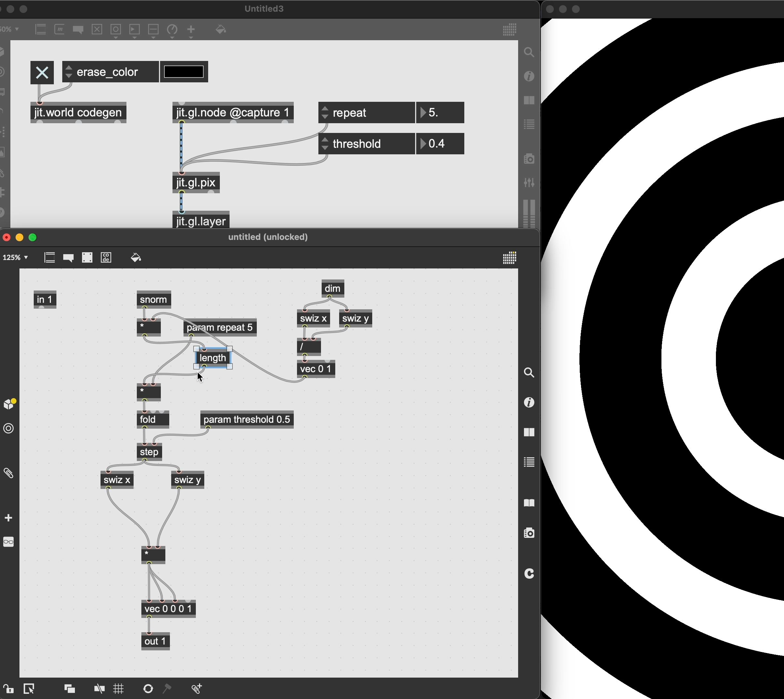
Task: Toggle the X toggle above jit.world
Action: point(42,72)
